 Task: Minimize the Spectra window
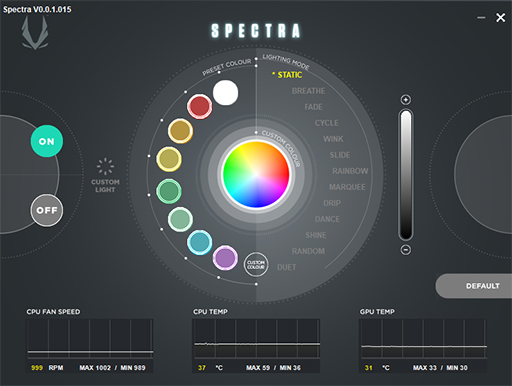481,18
